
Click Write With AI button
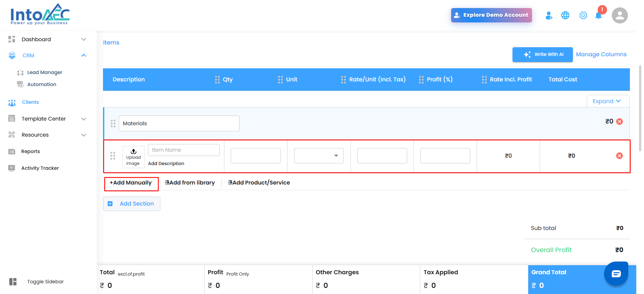tap(542, 55)
